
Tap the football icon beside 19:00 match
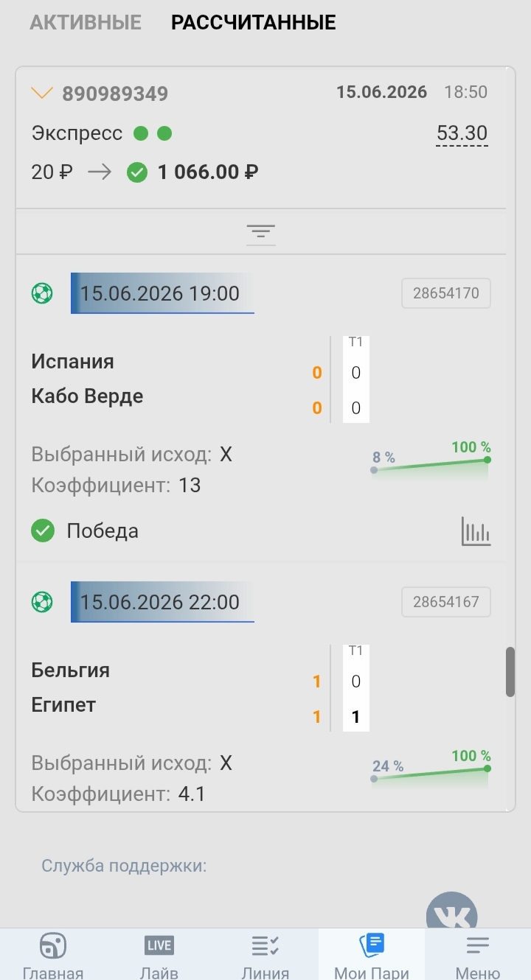[x=42, y=293]
